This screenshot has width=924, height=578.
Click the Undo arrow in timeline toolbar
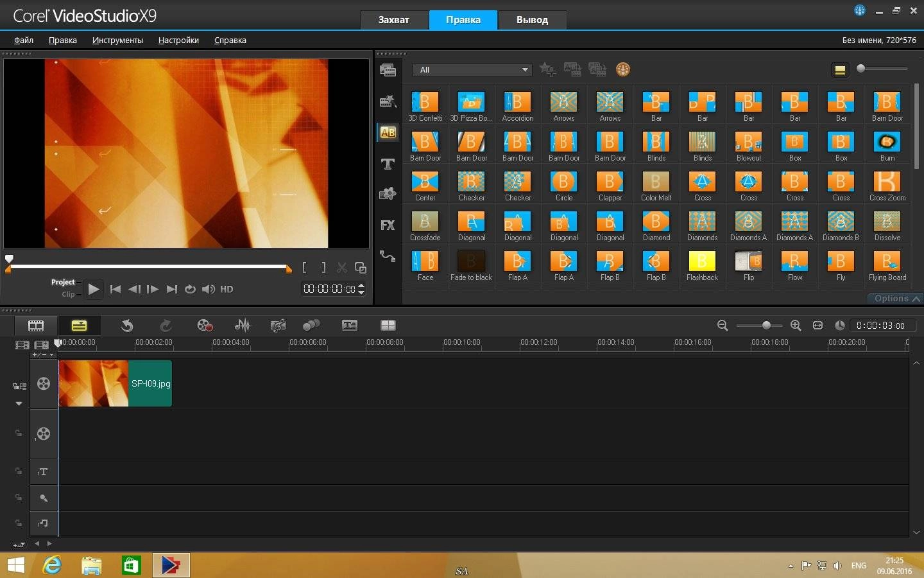(127, 326)
